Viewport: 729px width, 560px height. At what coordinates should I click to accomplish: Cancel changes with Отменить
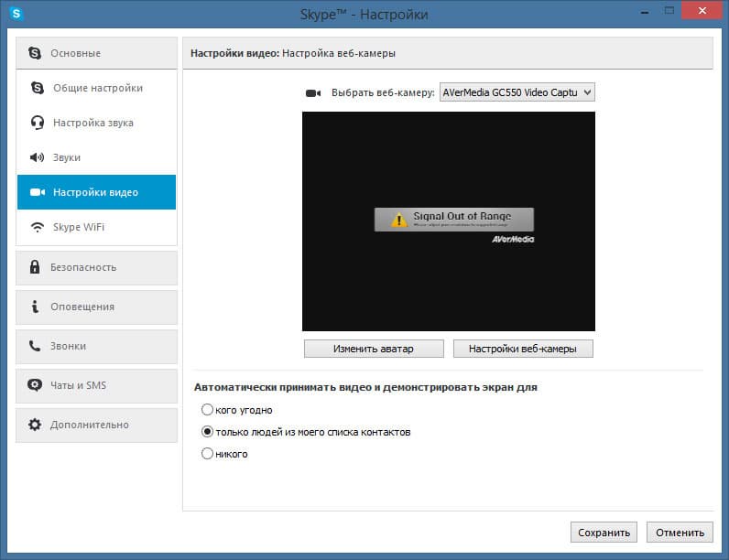[x=680, y=533]
